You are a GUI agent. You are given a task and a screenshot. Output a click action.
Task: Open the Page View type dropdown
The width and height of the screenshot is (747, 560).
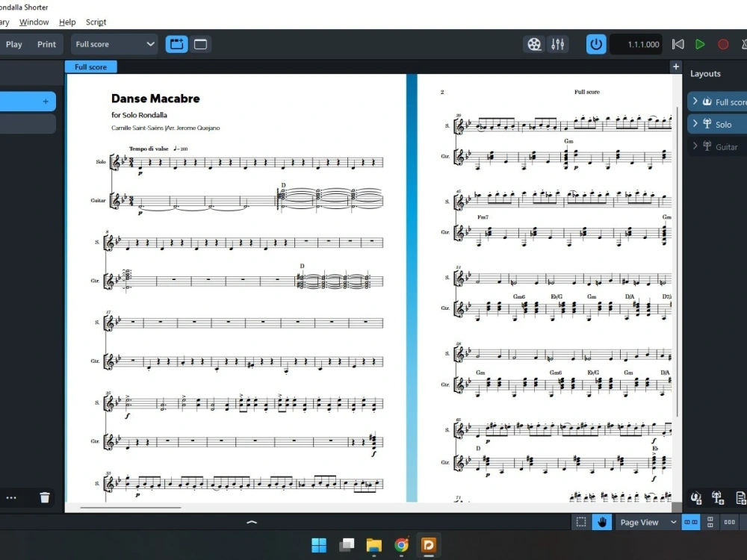[648, 523]
